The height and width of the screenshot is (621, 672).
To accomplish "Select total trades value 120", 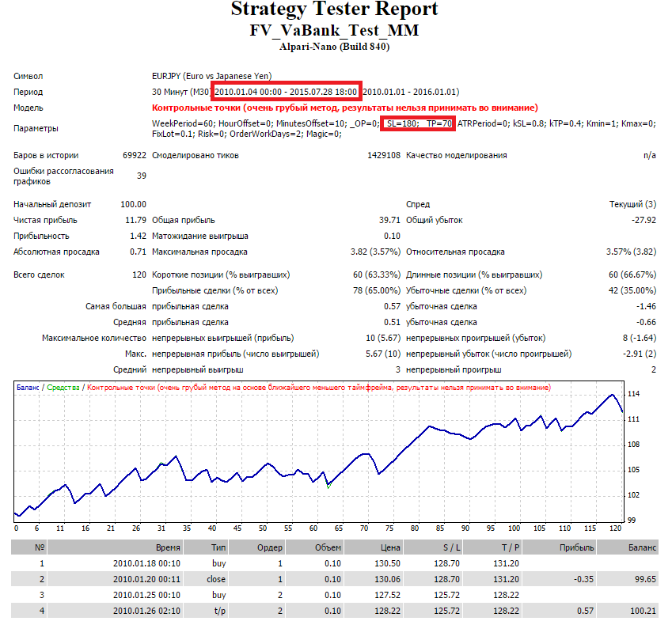I will [139, 275].
